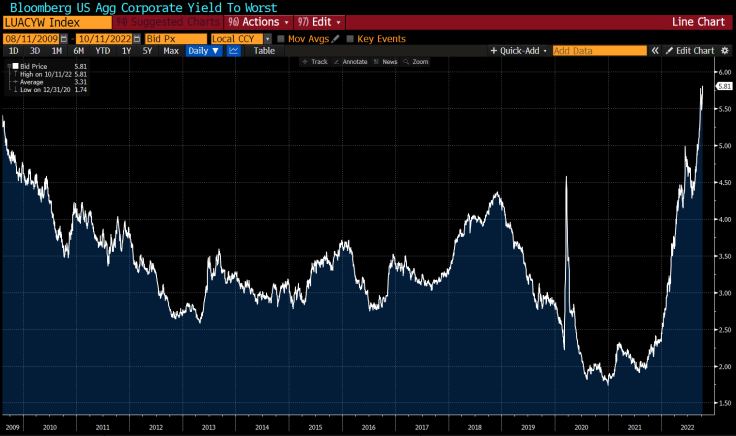736x436 pixels.
Task: Open the Daily periodicity dropdown
Action: [204, 50]
